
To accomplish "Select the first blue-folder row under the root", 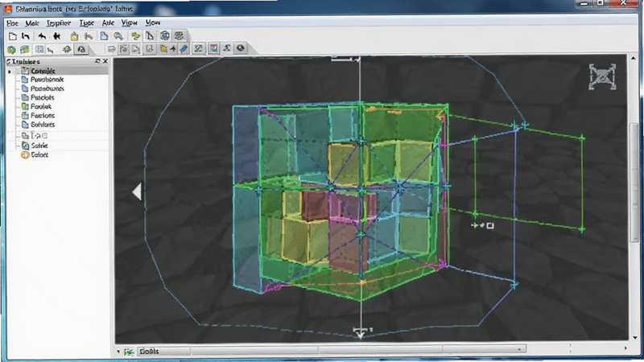I will click(x=43, y=80).
